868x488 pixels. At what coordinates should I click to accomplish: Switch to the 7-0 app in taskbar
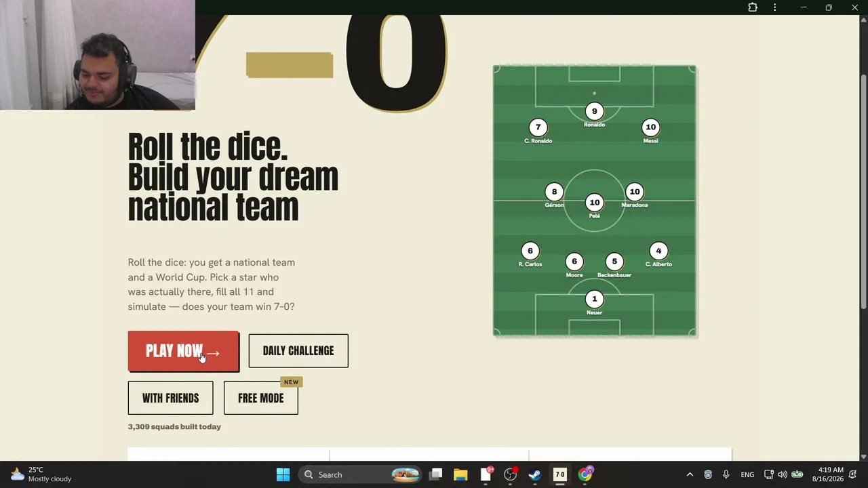(560, 474)
